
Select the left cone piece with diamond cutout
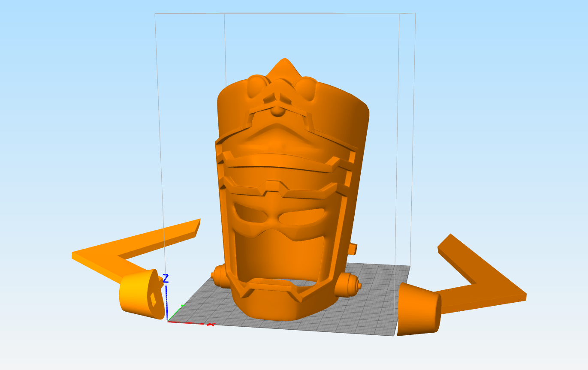coord(142,294)
